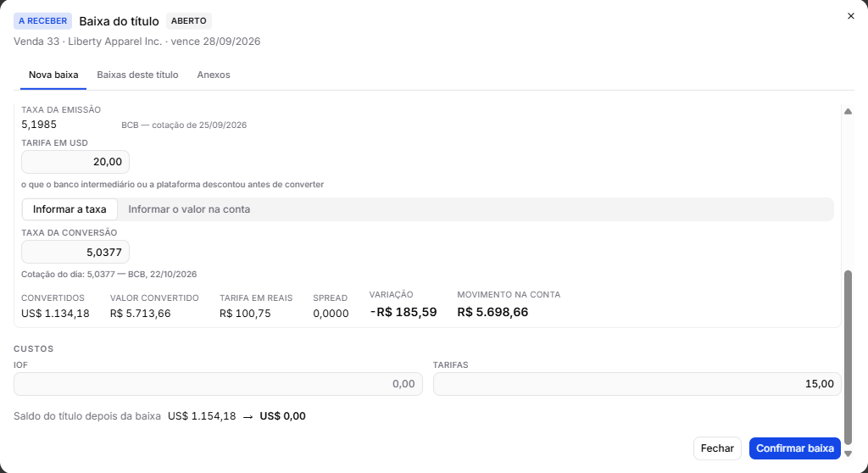
Task: Click the Baixa do título heading
Action: pos(119,21)
